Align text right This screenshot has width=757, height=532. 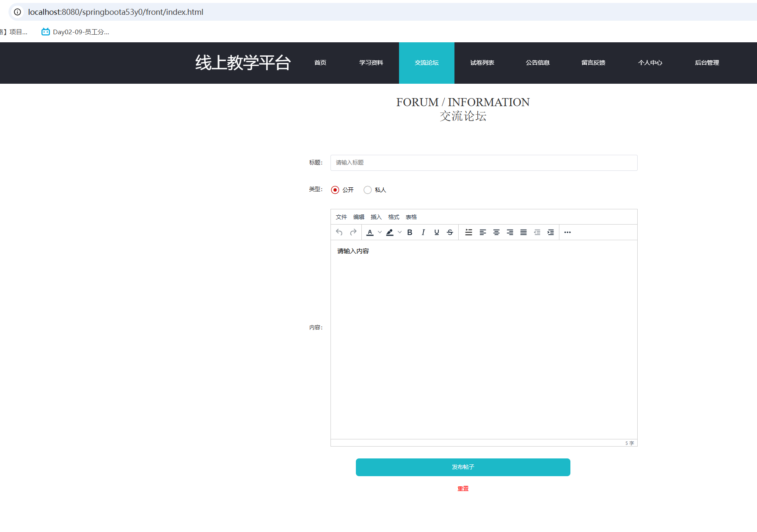point(510,232)
